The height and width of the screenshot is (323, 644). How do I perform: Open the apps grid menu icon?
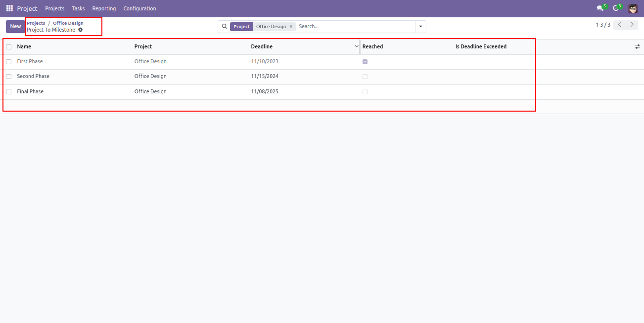click(9, 8)
